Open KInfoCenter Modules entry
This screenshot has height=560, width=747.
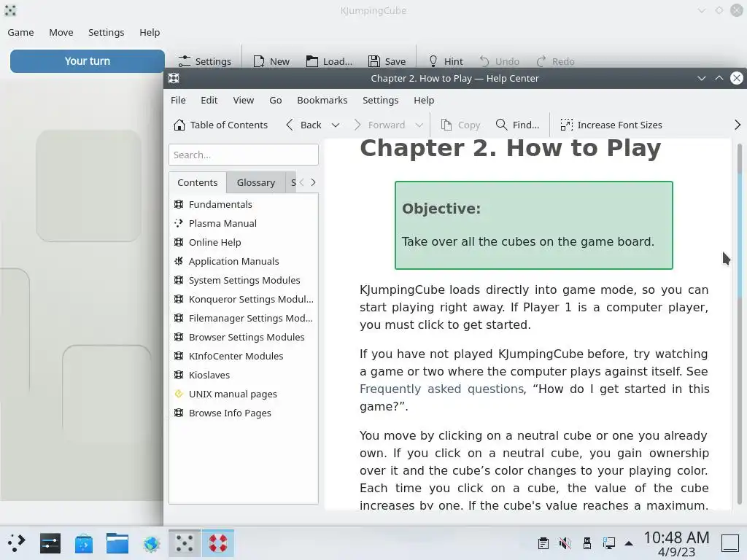(x=244, y=356)
